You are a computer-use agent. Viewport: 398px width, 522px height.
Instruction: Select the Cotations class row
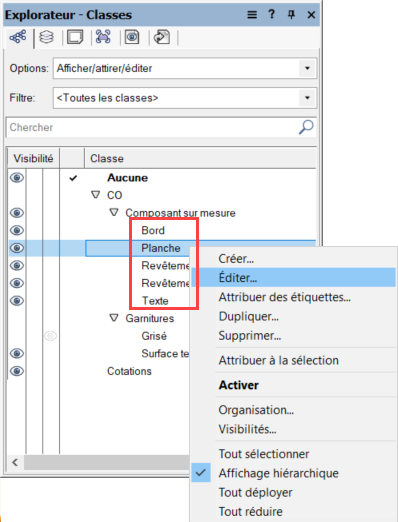129,371
